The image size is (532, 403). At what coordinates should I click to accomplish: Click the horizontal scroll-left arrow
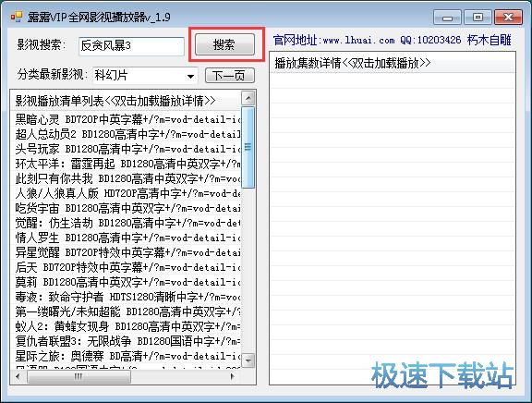point(18,376)
